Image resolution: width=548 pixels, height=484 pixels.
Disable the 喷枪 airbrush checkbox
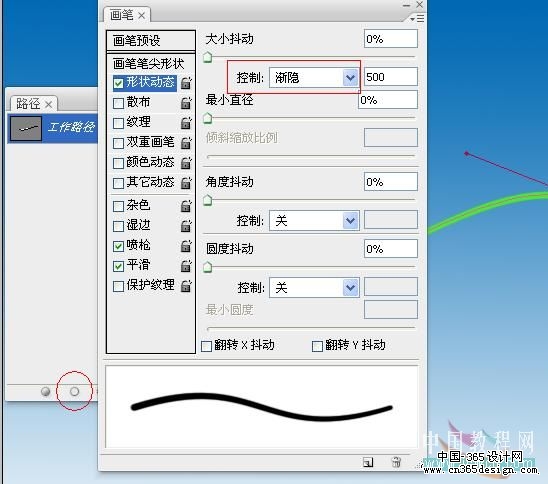[118, 246]
